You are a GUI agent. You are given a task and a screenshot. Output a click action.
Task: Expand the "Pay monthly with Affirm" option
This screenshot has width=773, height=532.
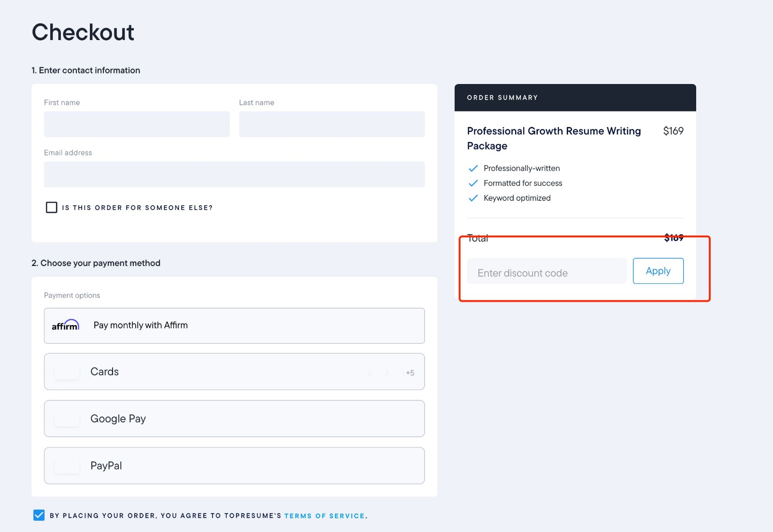234,325
